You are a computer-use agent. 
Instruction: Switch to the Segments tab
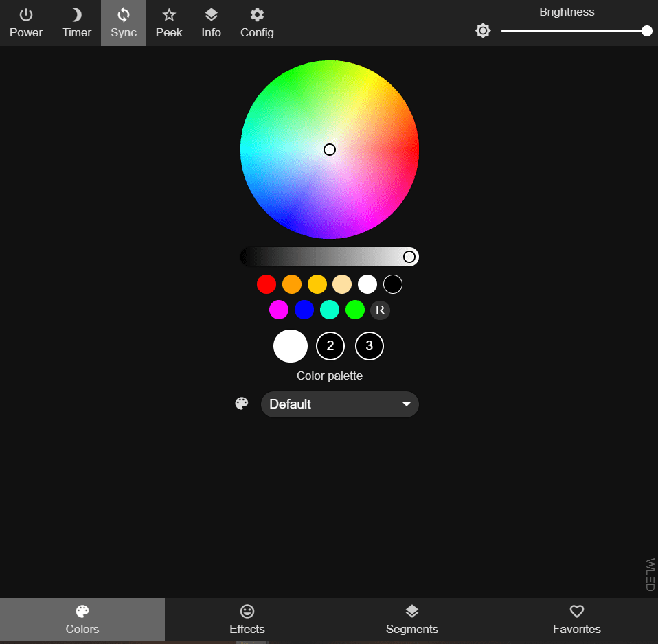tap(411, 620)
